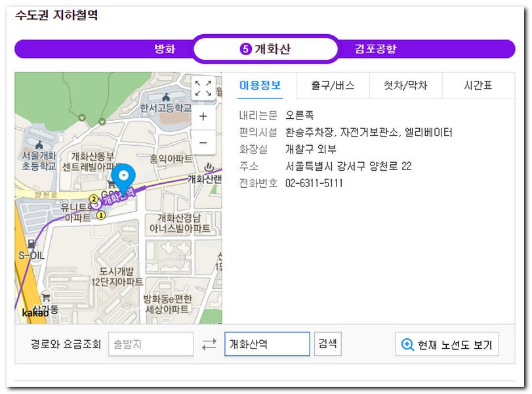The width and height of the screenshot is (532, 394).
Task: Open the 첫차/막차 tab
Action: (405, 85)
